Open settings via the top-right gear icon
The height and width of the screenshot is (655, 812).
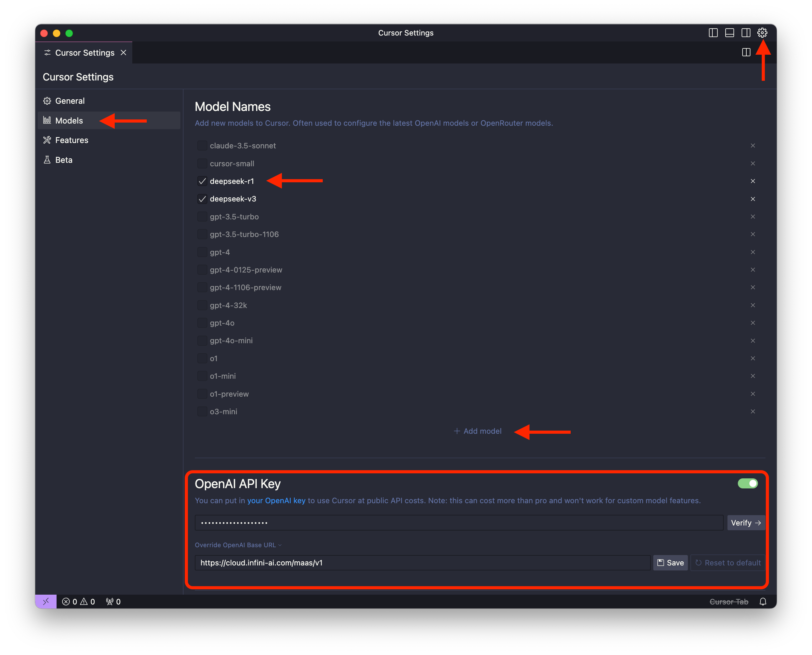pyautogui.click(x=762, y=33)
